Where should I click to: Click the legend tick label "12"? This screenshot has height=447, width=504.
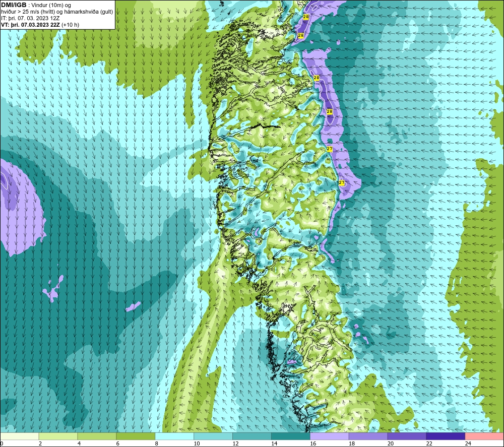coord(235,443)
